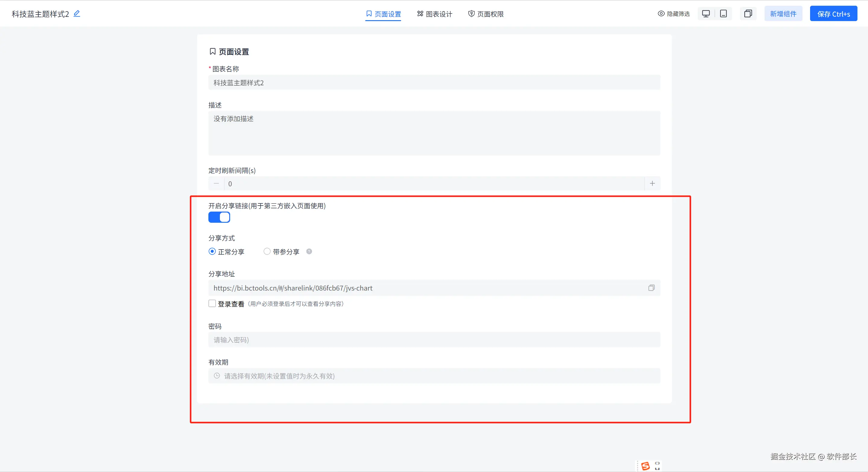
Task: Select the 带参分享 radio option
Action: (267, 251)
